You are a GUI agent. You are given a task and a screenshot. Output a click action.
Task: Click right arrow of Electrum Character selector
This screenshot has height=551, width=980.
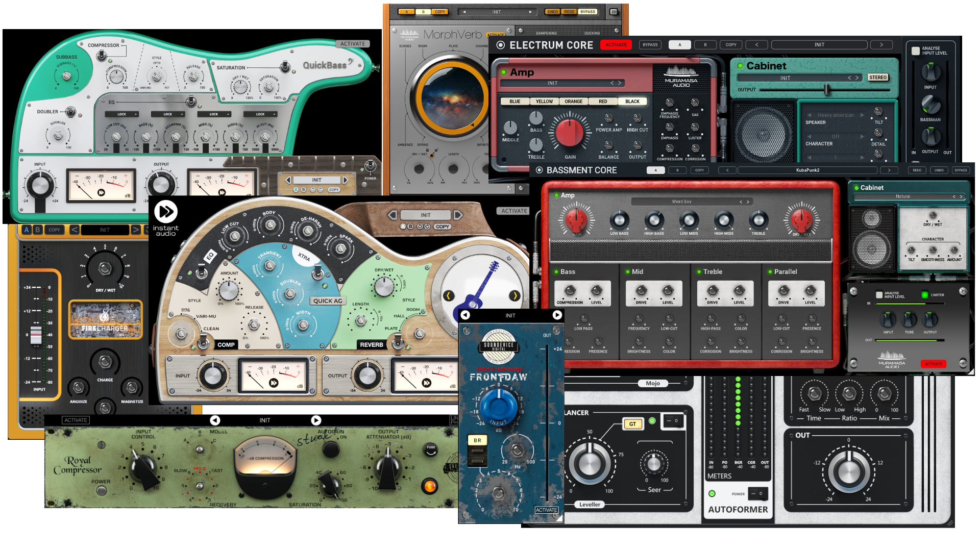862,137
